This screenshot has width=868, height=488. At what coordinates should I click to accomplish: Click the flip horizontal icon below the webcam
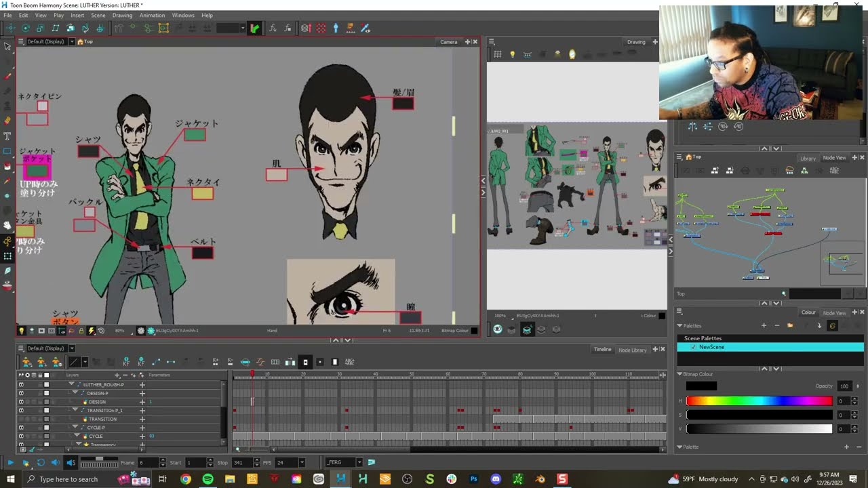pos(692,126)
